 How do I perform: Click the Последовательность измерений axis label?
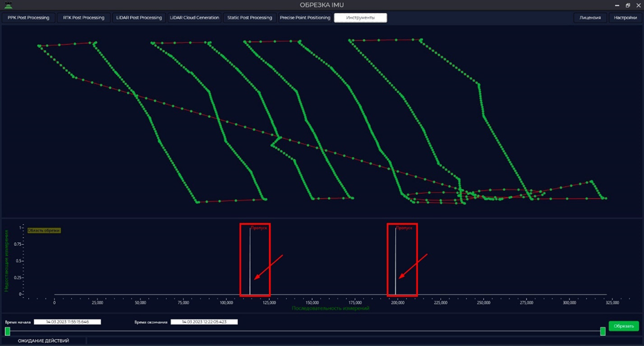(330, 308)
